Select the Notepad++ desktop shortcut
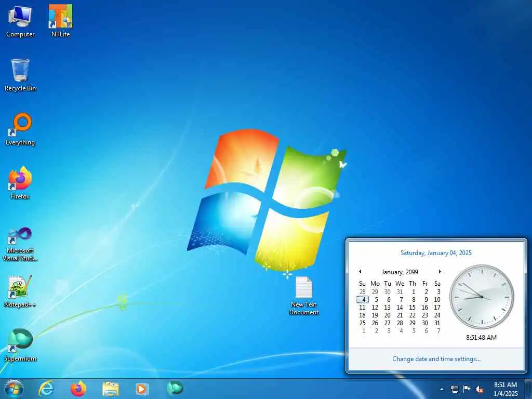This screenshot has height=399, width=532. coord(20,291)
